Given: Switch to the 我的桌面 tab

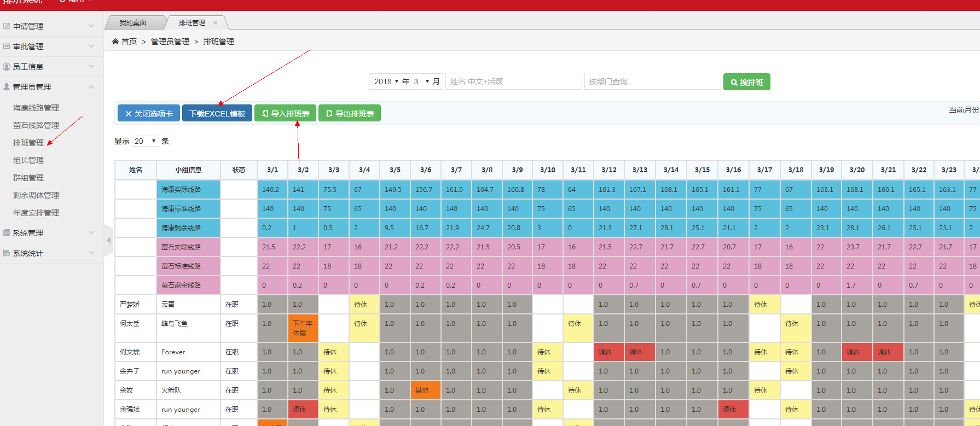Looking at the screenshot, I should tap(133, 22).
